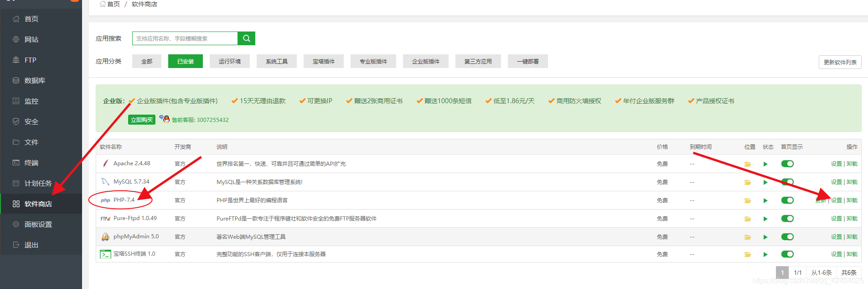Click the 面板设置 gear icon in sidebar

16,224
